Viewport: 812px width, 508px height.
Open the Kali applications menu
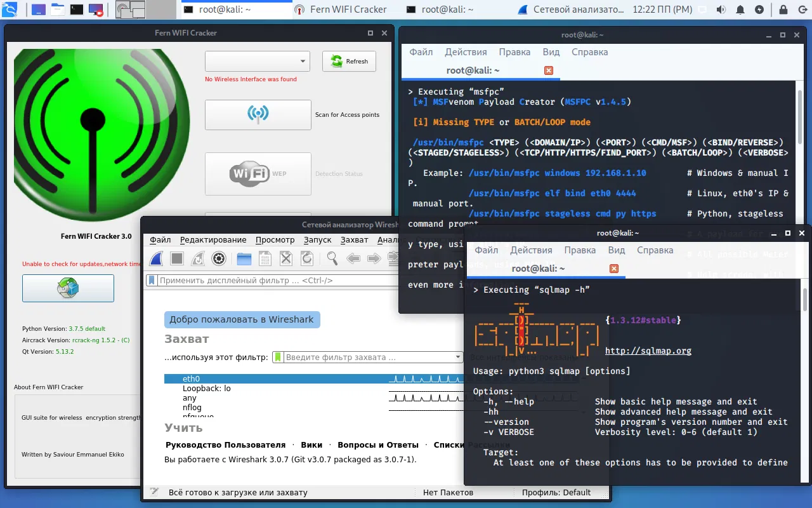pyautogui.click(x=10, y=10)
